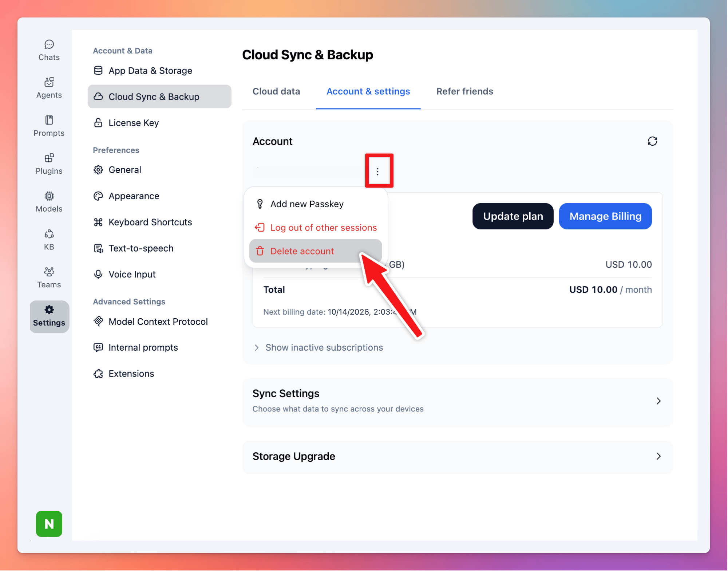Open the Agents section
This screenshot has height=571, width=728.
click(x=49, y=88)
